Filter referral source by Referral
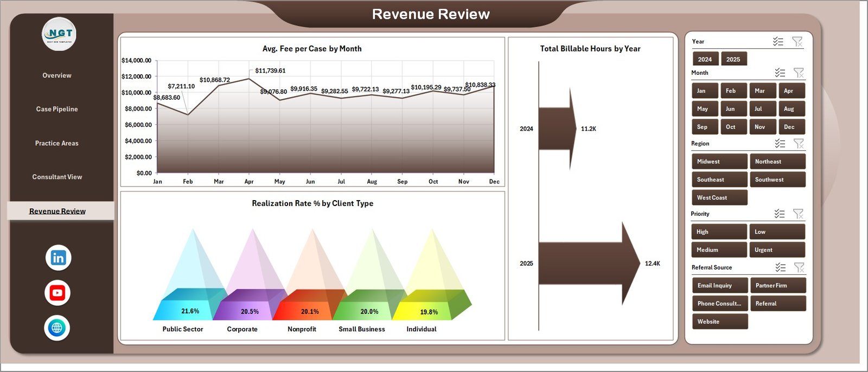This screenshot has width=868, height=372. pyautogui.click(x=778, y=304)
